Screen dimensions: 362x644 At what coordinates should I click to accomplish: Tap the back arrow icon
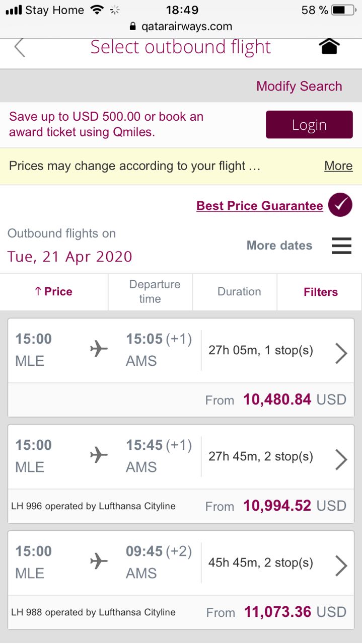(20, 48)
